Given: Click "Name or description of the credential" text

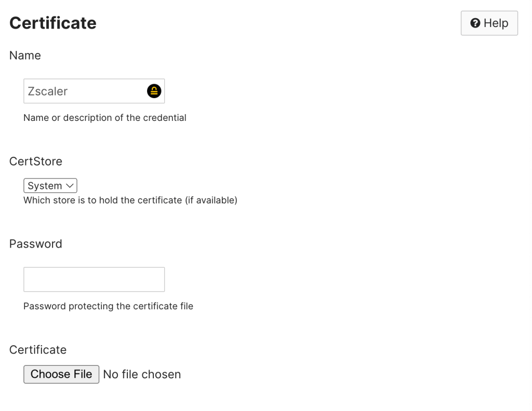Looking at the screenshot, I should pyautogui.click(x=105, y=118).
